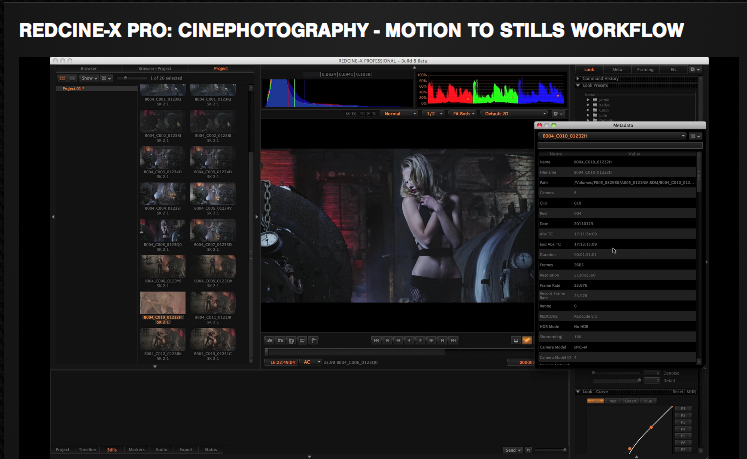Open the zoom dropdown at bottom of stills panel
Image resolution: width=747 pixels, height=459 pixels.
coord(513,450)
